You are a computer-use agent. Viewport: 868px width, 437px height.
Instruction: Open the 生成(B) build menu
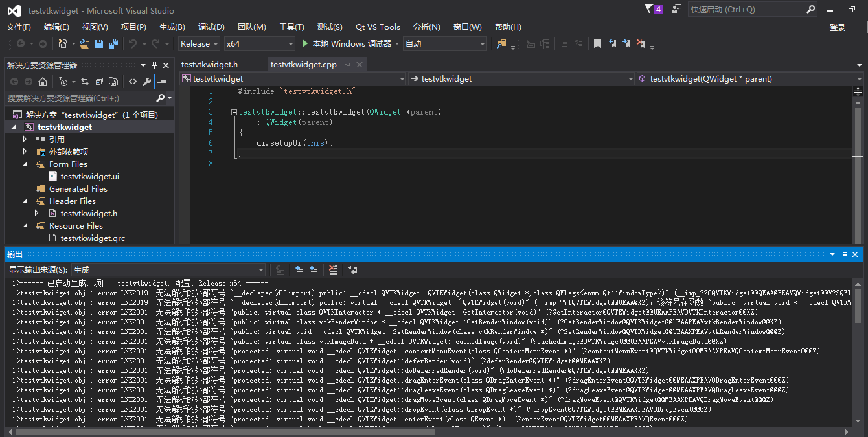[x=172, y=27]
